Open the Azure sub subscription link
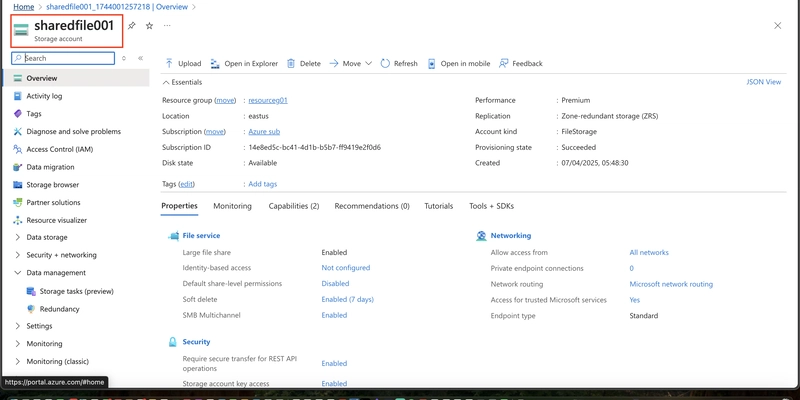Screen dimensions: 800x400 (x=264, y=132)
